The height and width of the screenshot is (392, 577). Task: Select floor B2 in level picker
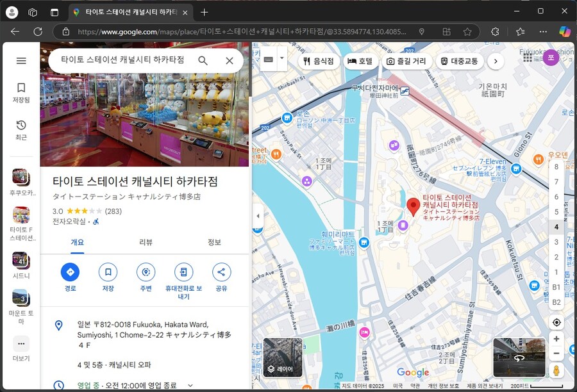(556, 302)
